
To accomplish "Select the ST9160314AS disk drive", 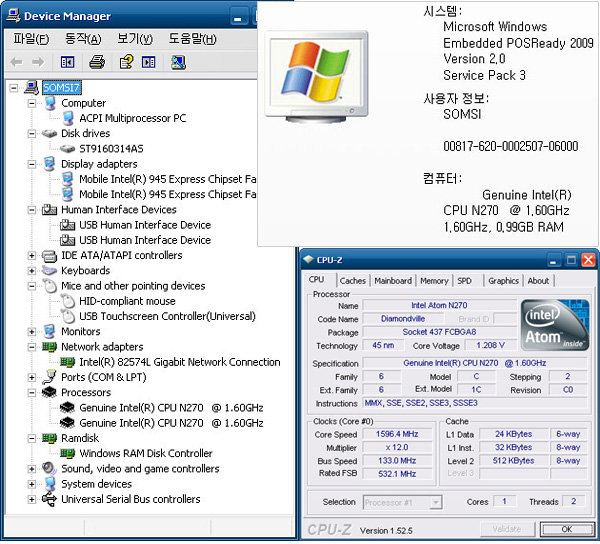I will [x=111, y=148].
